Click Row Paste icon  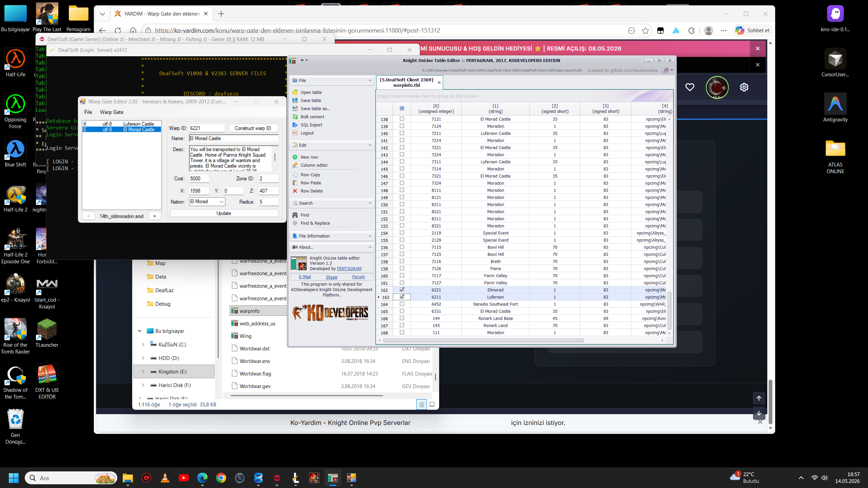295,183
